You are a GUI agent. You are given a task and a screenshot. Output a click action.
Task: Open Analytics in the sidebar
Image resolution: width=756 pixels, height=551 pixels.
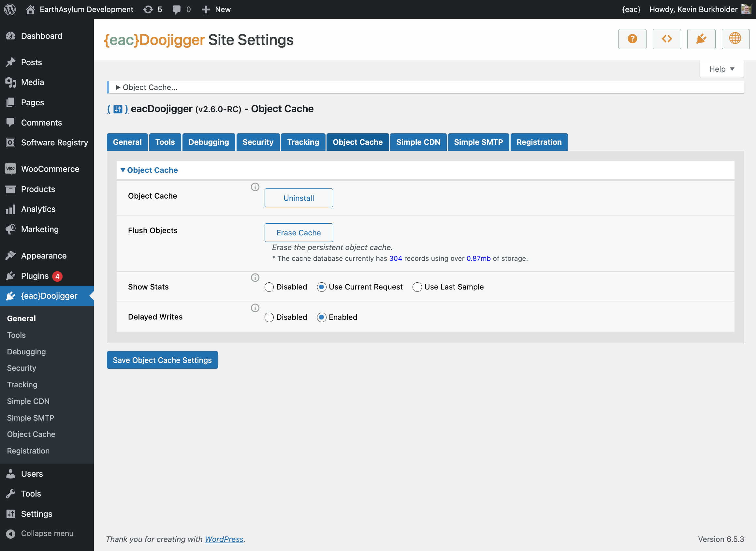tap(47, 209)
